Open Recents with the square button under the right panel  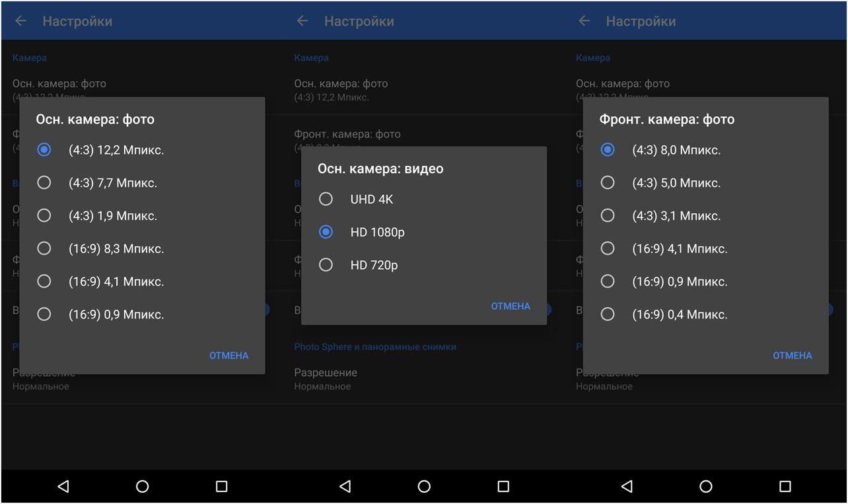(785, 486)
